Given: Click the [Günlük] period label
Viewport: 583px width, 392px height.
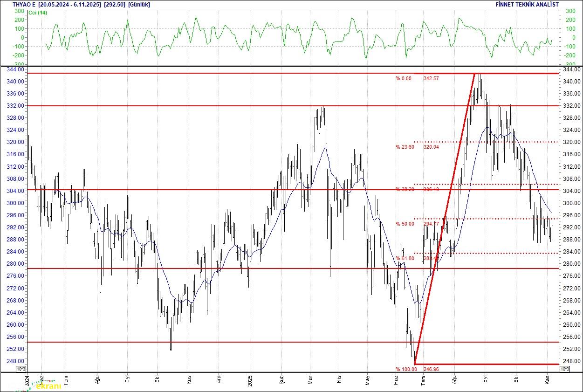Looking at the screenshot, I should [139, 4].
